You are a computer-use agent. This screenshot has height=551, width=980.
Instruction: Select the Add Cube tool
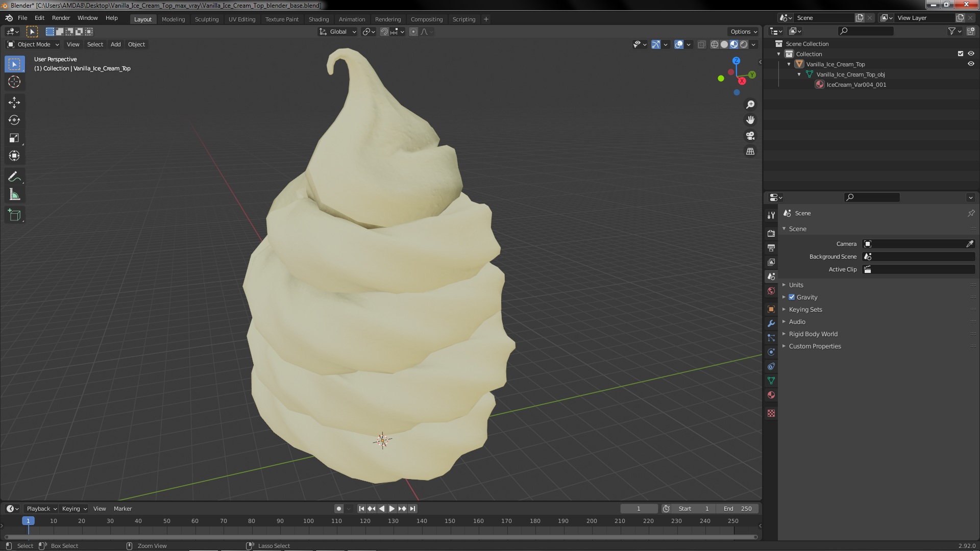click(14, 215)
